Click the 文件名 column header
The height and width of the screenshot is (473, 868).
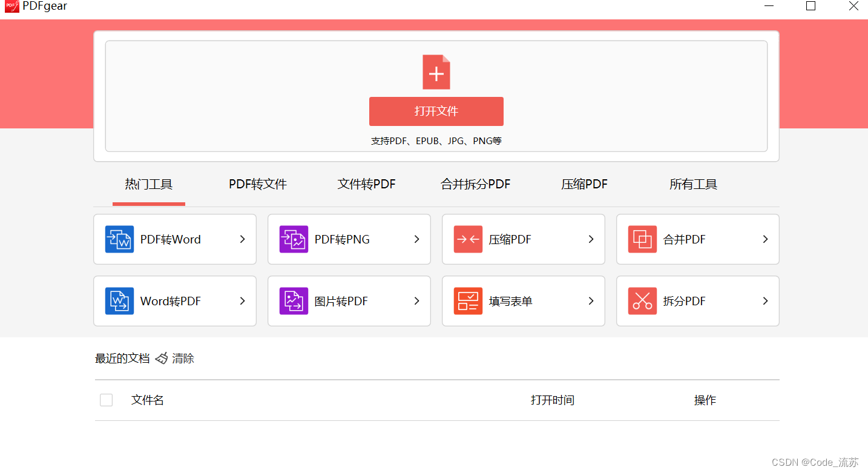pyautogui.click(x=148, y=400)
